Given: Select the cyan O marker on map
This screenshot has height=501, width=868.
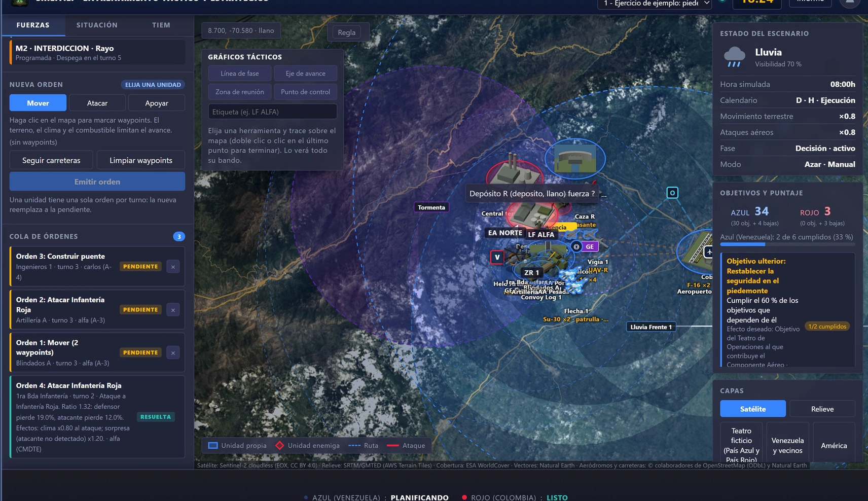Looking at the screenshot, I should pos(672,193).
